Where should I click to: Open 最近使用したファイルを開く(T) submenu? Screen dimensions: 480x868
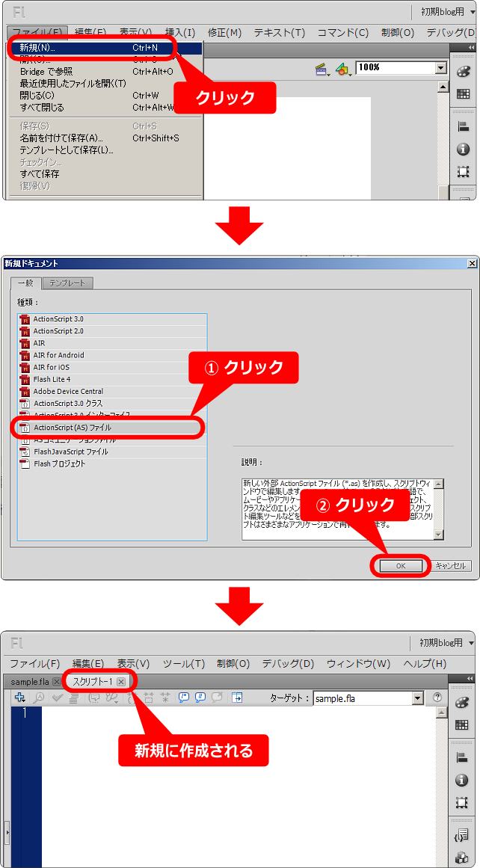[x=73, y=84]
